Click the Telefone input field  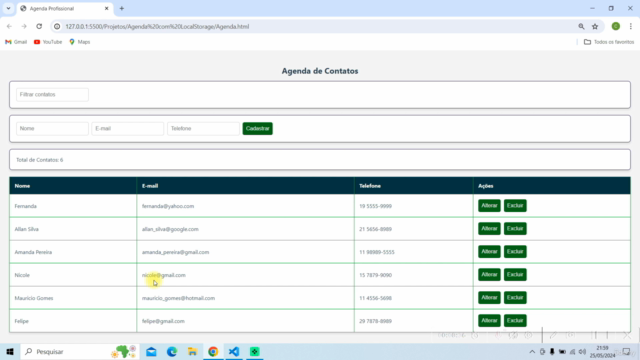tap(203, 129)
